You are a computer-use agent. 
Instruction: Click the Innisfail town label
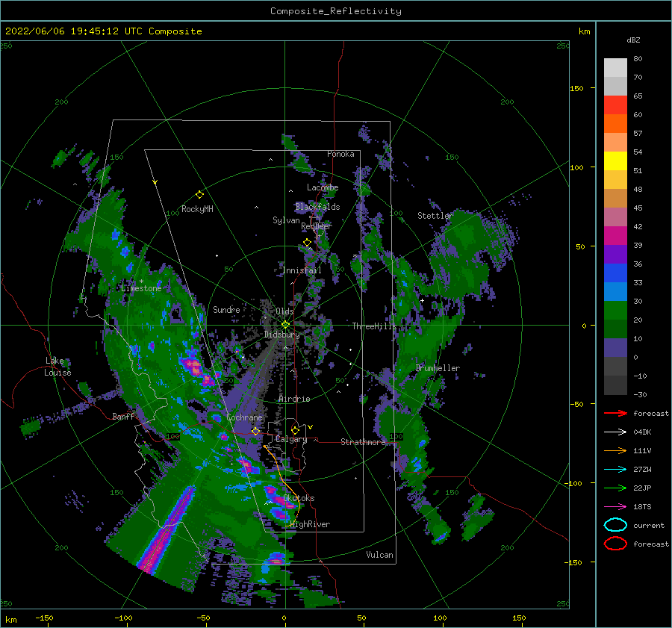[x=302, y=270]
